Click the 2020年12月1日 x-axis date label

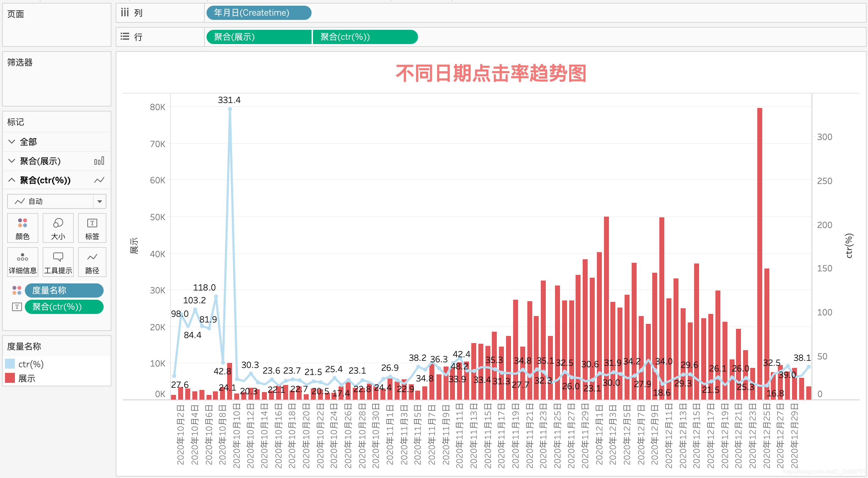pos(599,434)
